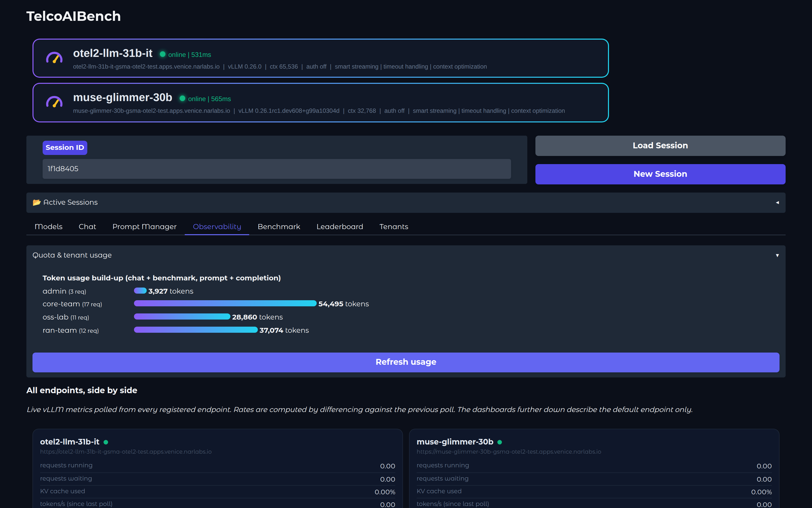This screenshot has width=812, height=508.
Task: Open the Models tab
Action: (x=48, y=227)
